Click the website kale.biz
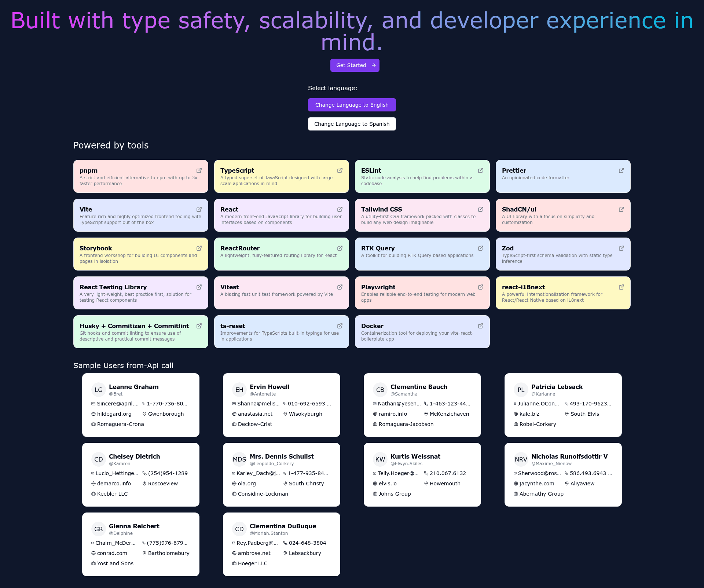The image size is (704, 588). click(529, 414)
